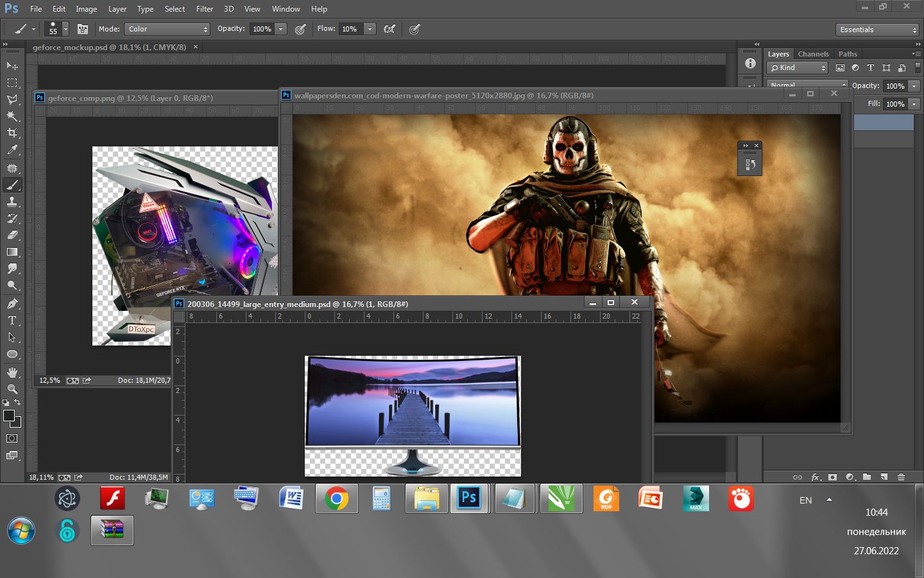Select the Smudge tool
Image resolution: width=924 pixels, height=578 pixels.
[12, 268]
